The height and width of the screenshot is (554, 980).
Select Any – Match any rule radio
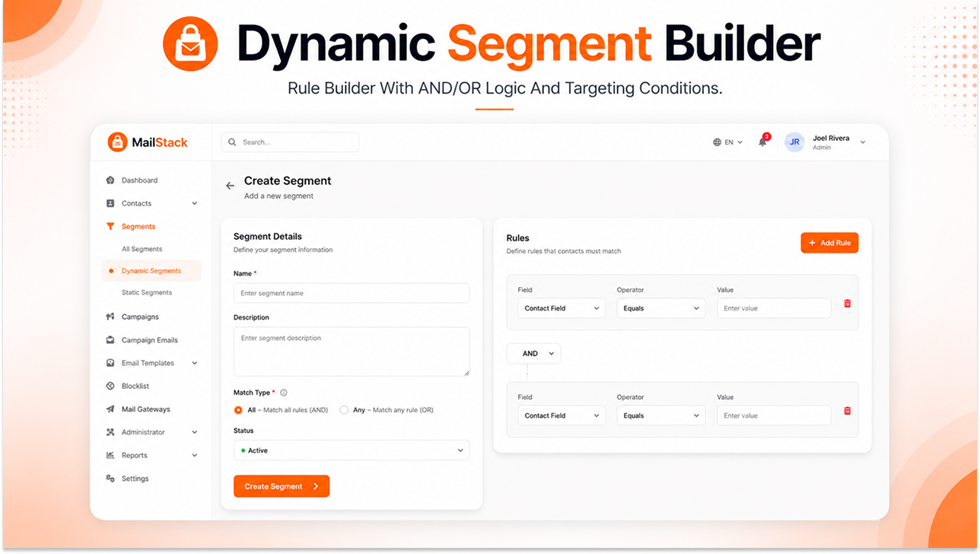pos(344,410)
